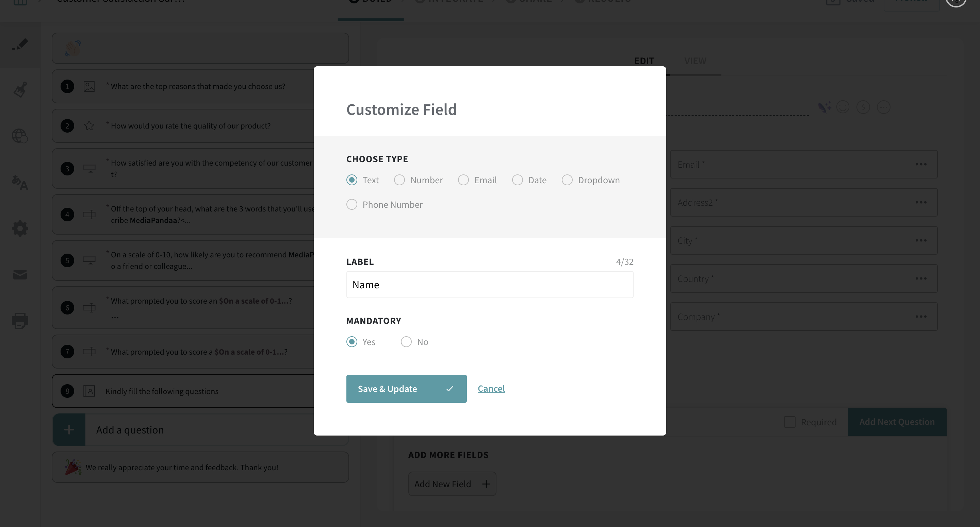980x527 pixels.
Task: Open the pencil Build icon in sidebar
Action: click(x=20, y=45)
